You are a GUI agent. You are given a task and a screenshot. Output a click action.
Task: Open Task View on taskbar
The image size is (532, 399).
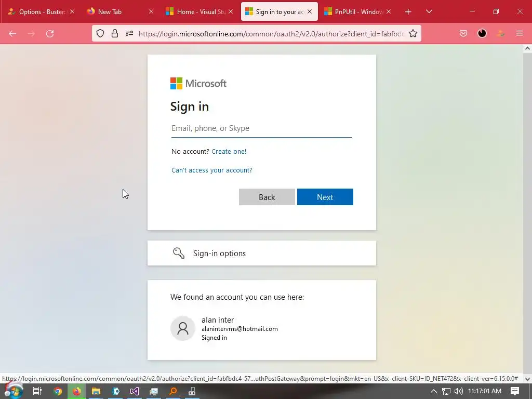[37, 391]
